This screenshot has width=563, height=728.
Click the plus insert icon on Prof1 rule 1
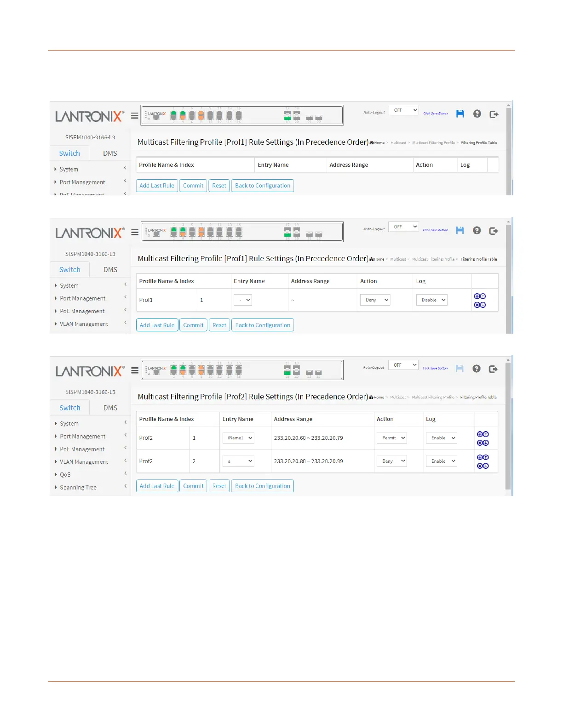477,296
